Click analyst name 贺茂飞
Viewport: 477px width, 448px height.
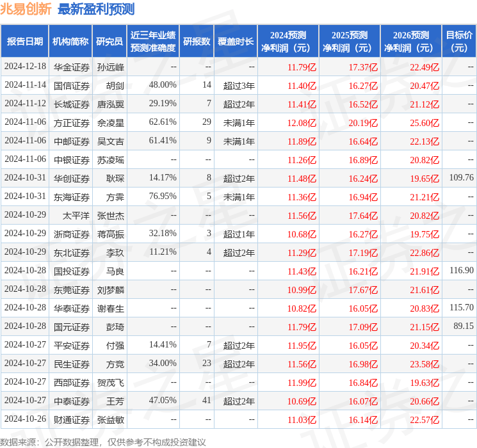(x=110, y=383)
